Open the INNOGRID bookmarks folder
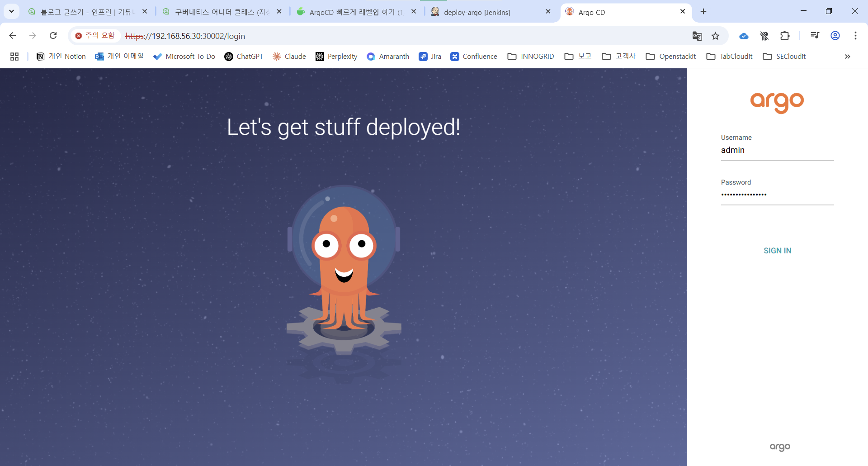 (531, 57)
